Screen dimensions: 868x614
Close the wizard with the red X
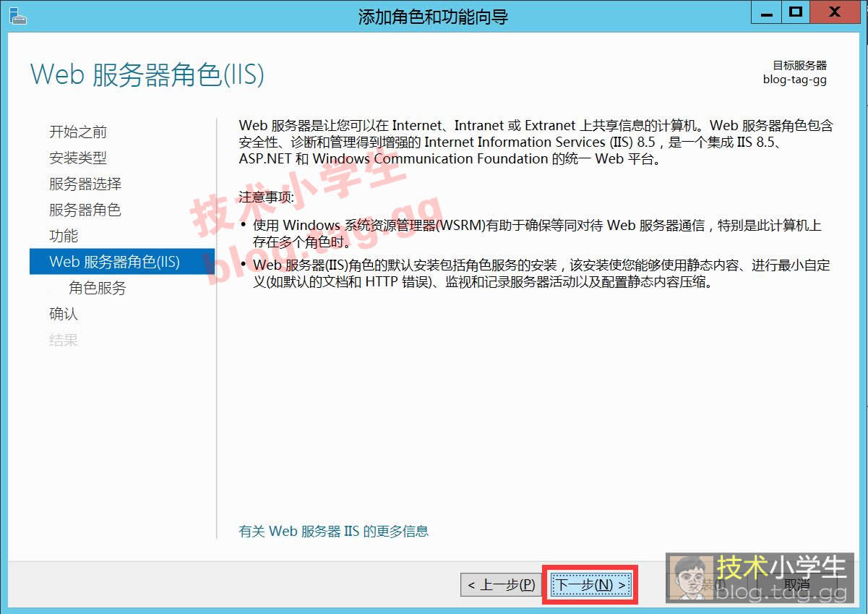click(x=835, y=12)
